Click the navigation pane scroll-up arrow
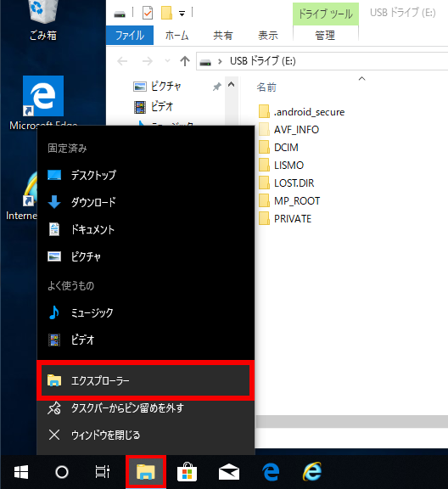The width and height of the screenshot is (448, 489). click(231, 85)
